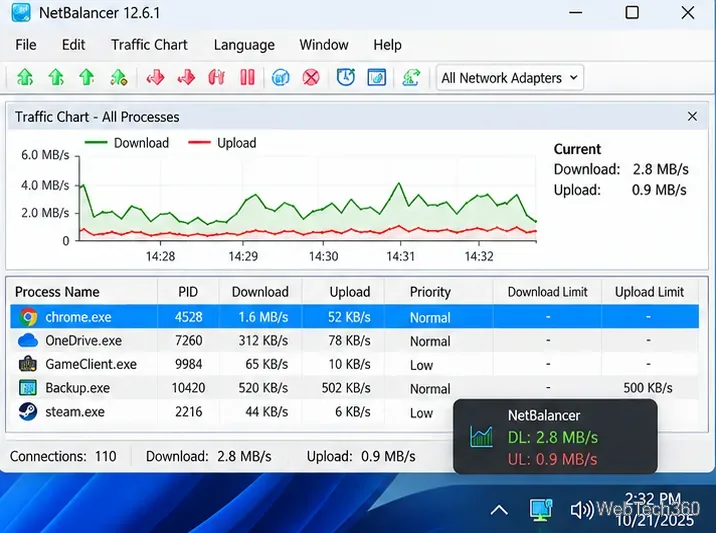Sort by the Process Name column header
The height and width of the screenshot is (533, 716).
pos(57,292)
